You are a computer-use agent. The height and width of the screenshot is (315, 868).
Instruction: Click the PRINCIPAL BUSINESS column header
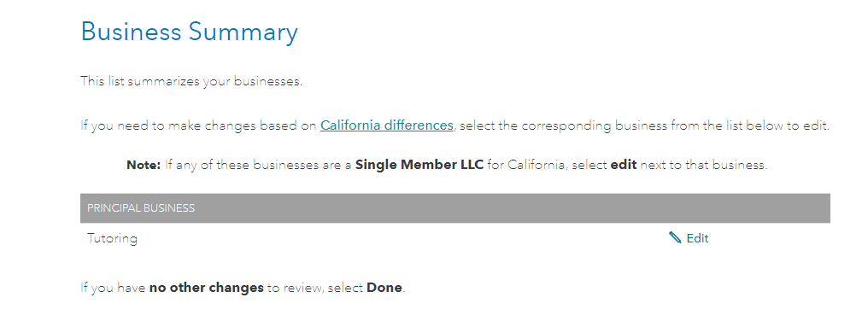[x=141, y=208]
